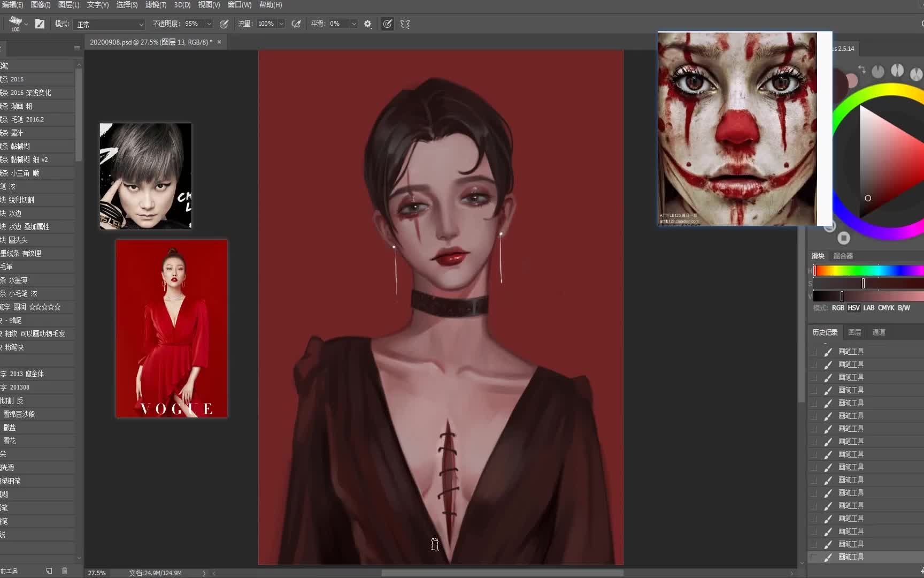Click round stop icon below color wheel
Screen dimensions: 924x578
point(844,238)
